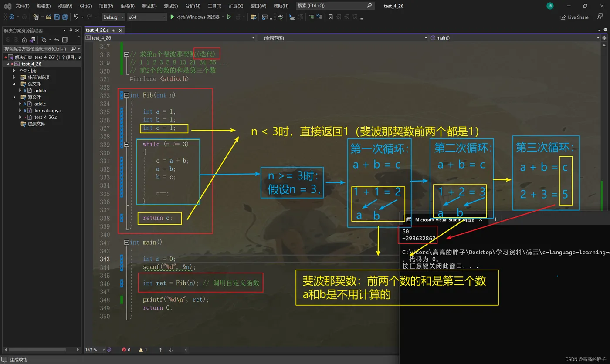Collapse the main function code fold
Screen dimensions: 610x364
pos(126,243)
